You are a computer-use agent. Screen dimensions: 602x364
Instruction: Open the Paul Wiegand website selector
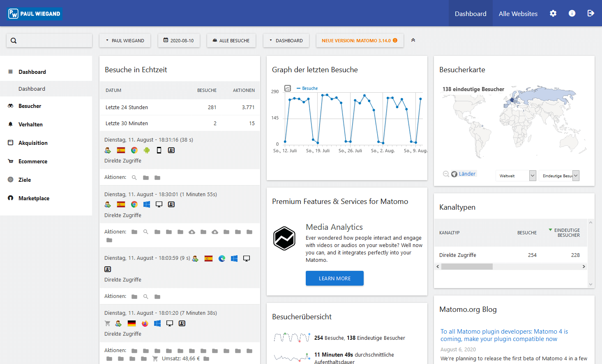[x=125, y=41]
